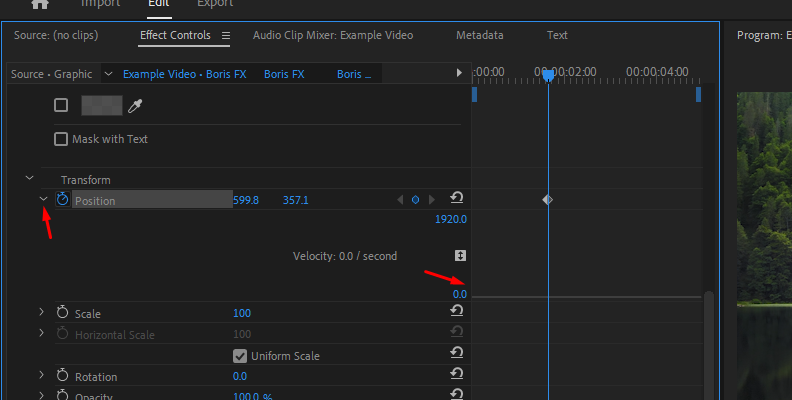Select the Position keyframe diamond in timeline
The width and height of the screenshot is (792, 400).
coord(547,200)
